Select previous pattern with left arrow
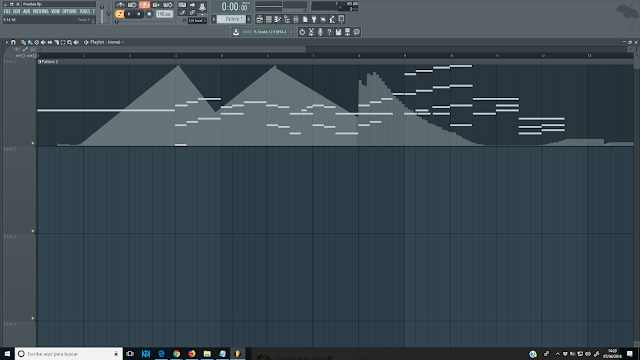The width and height of the screenshot is (640, 360). [214, 19]
